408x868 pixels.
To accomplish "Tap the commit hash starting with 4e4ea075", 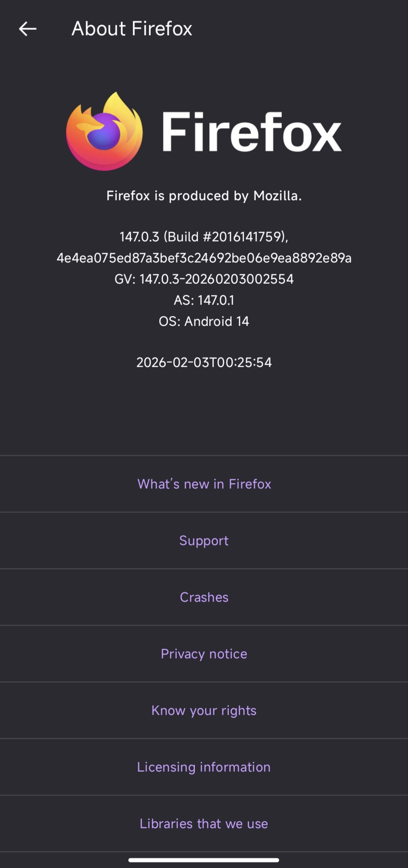I will pyautogui.click(x=204, y=258).
